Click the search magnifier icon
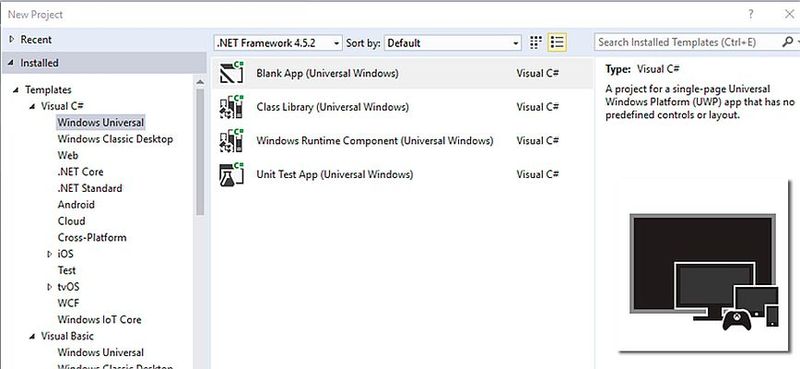 [x=787, y=42]
